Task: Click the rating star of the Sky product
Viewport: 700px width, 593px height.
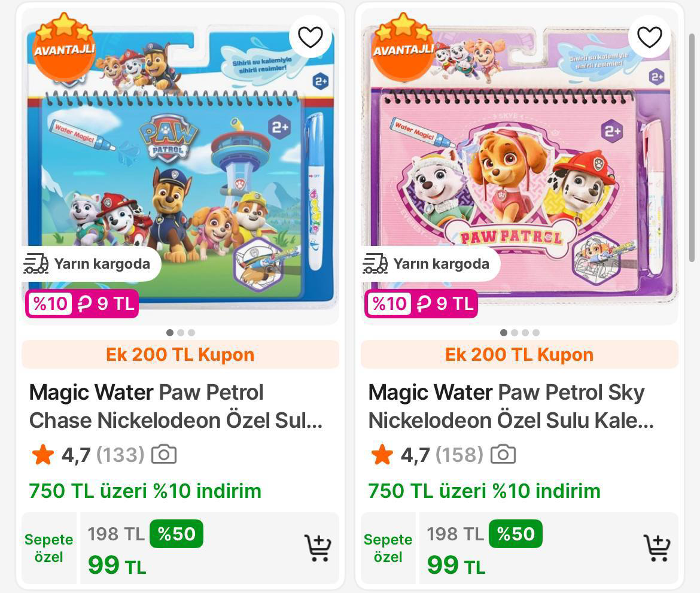Action: click(x=382, y=455)
